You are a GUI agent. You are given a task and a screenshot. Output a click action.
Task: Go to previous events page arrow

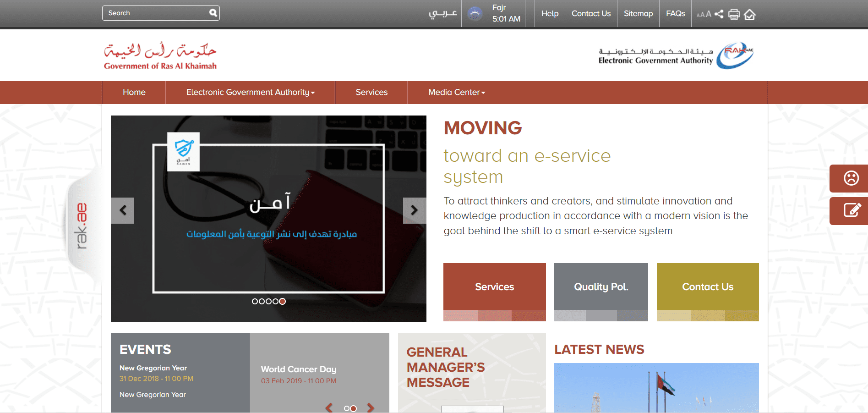pyautogui.click(x=329, y=408)
